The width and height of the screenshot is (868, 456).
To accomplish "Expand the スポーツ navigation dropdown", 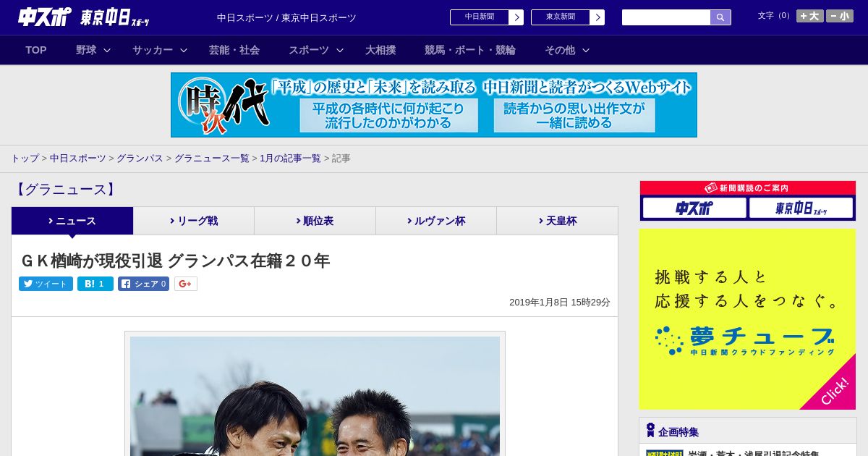I will 316,50.
